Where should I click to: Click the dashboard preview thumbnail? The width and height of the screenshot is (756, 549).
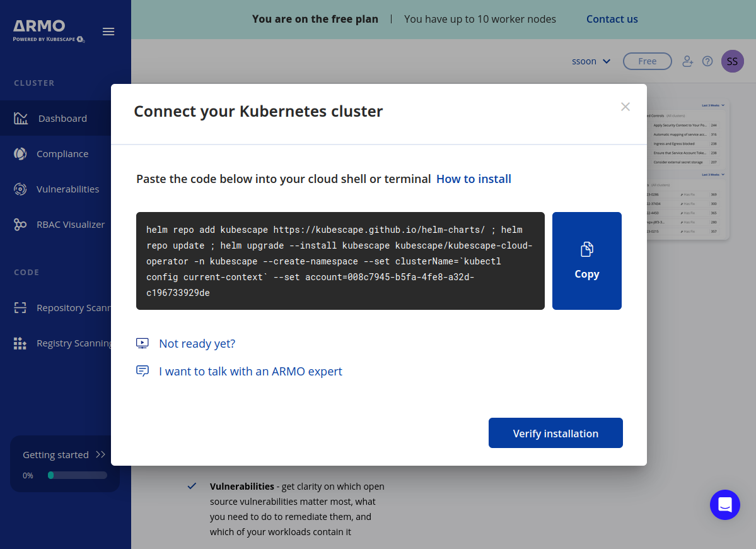(x=688, y=170)
